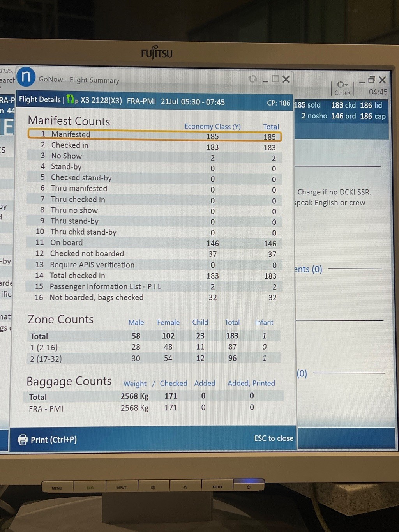399x532 pixels.
Task: Select the Manifested row in Manifest Counts
Action: [154, 135]
